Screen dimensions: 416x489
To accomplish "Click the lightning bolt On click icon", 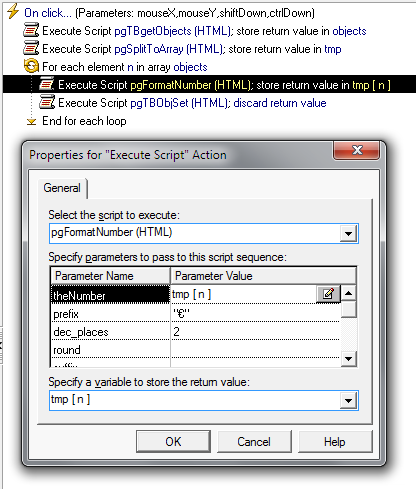I will (13, 12).
